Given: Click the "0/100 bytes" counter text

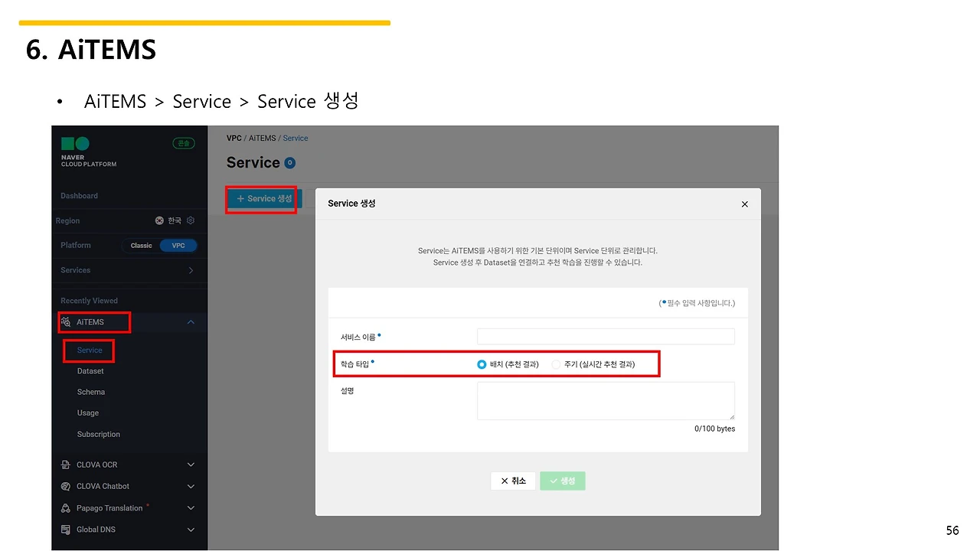Looking at the screenshot, I should click(x=715, y=429).
